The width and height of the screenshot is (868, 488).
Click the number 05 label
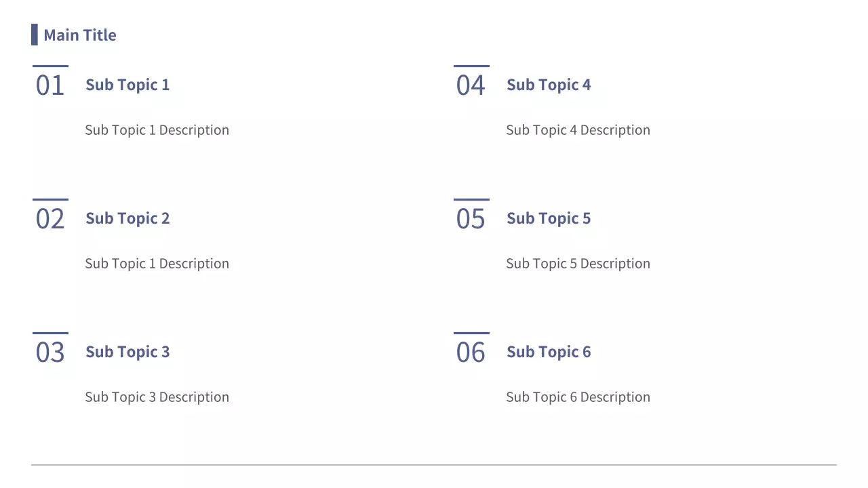click(471, 219)
